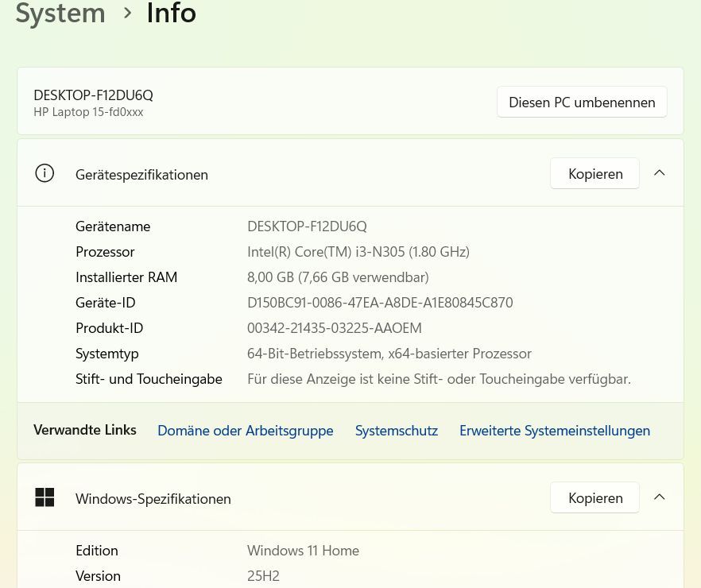Open the Domäne oder Arbeitsgruppe link
This screenshot has width=701, height=588.
click(245, 431)
